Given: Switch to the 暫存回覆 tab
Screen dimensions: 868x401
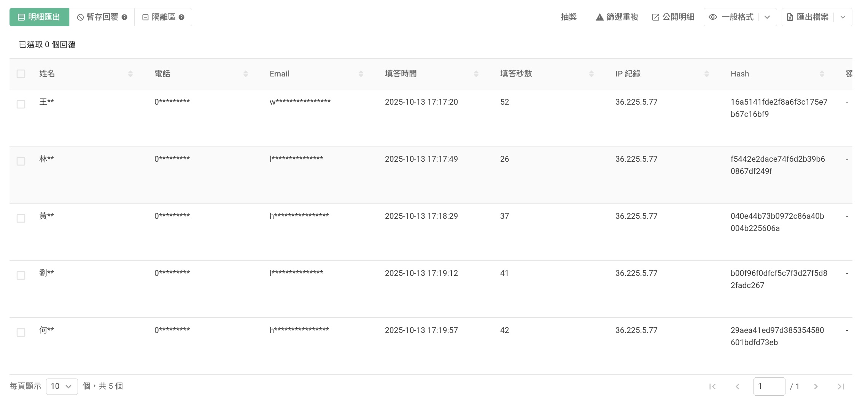Looking at the screenshot, I should [98, 17].
